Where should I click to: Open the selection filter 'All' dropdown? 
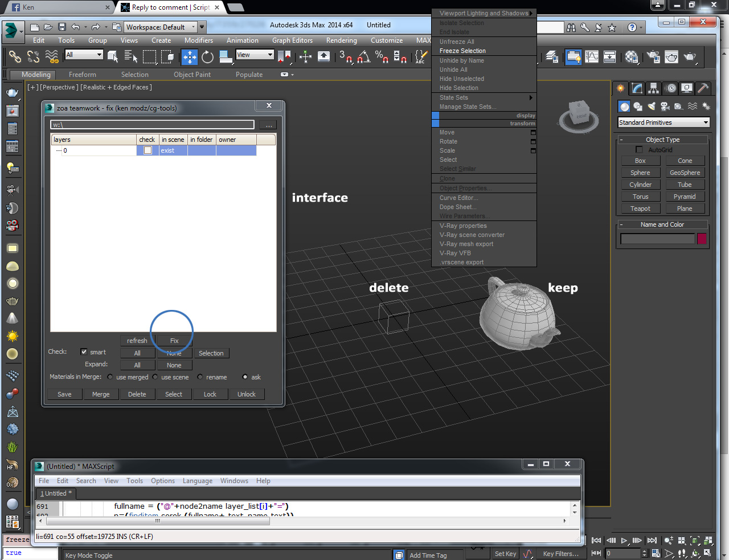pos(84,55)
